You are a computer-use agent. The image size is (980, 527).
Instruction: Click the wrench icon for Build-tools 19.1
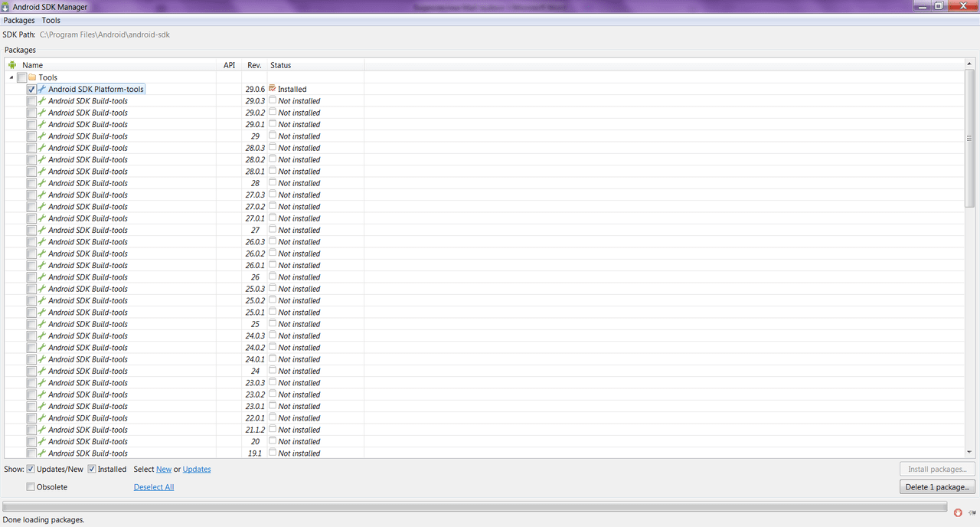coord(42,453)
